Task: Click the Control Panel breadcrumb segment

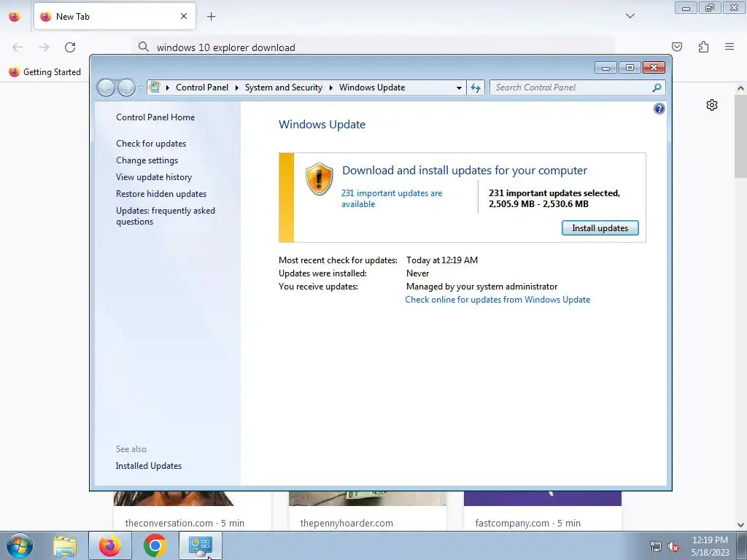Action: (x=202, y=87)
